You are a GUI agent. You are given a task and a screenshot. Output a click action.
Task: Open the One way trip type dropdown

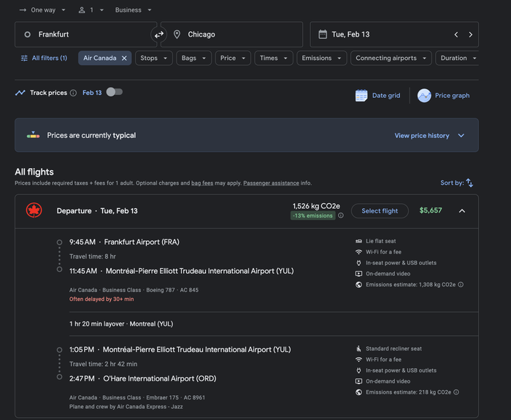(42, 10)
